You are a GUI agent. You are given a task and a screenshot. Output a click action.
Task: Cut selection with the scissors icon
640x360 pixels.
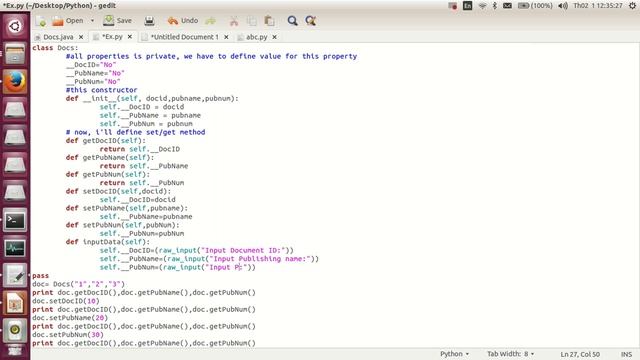(234, 21)
